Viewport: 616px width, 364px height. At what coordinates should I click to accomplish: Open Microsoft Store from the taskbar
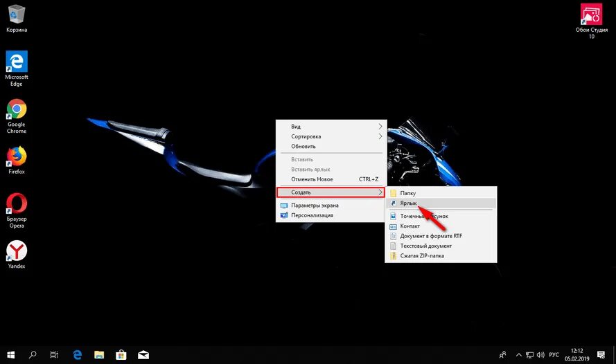(121, 354)
